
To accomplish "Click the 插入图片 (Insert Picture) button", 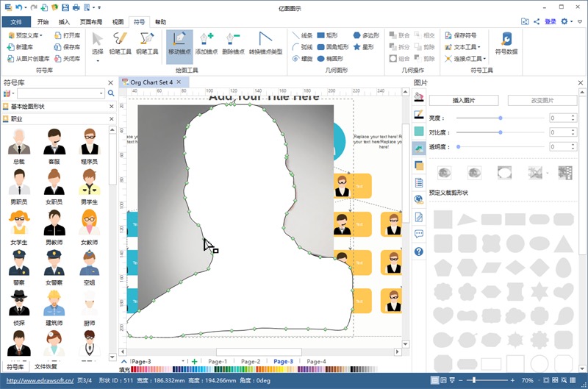I will tap(463, 100).
